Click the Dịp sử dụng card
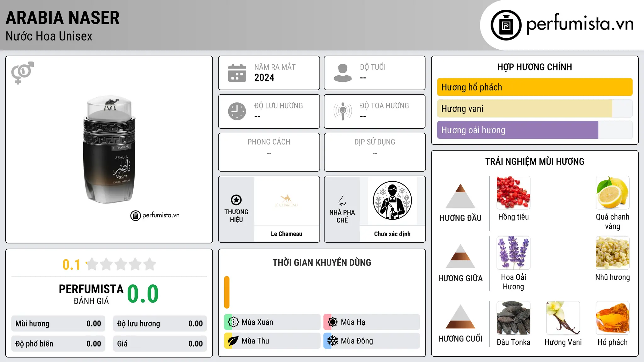 coord(375,152)
